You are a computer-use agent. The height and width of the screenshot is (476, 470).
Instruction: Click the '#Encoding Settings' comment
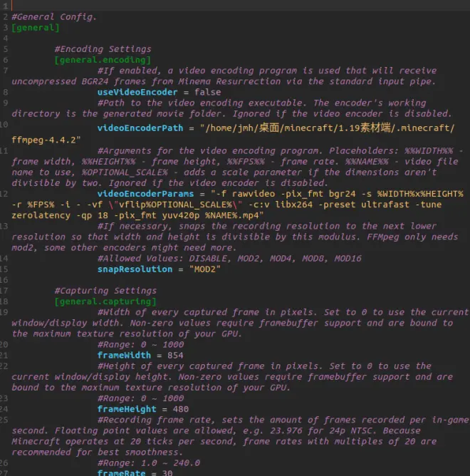103,49
